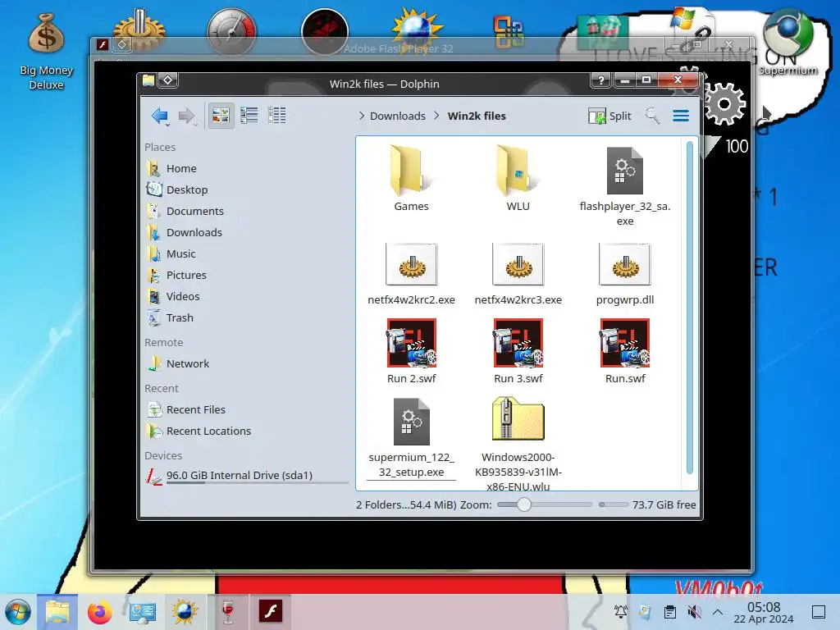Open Supermium desktop shortcut
The height and width of the screenshot is (630, 840).
[x=788, y=44]
